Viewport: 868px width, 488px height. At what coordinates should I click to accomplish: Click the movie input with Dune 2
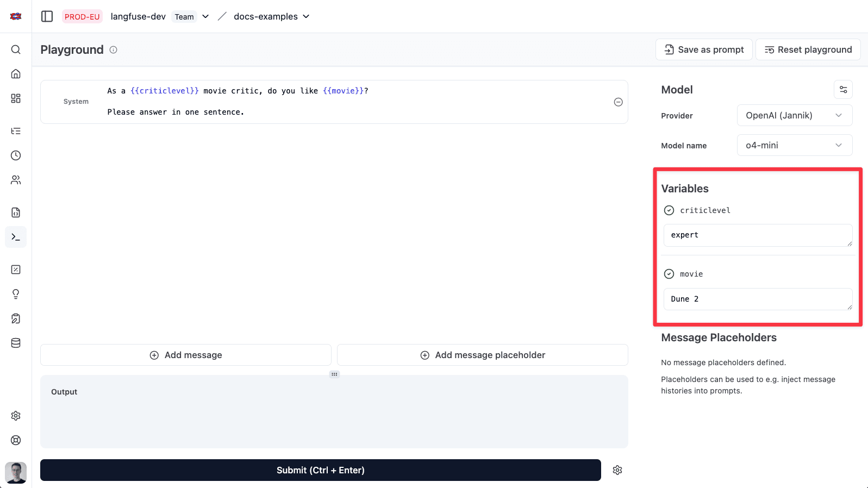coord(758,299)
